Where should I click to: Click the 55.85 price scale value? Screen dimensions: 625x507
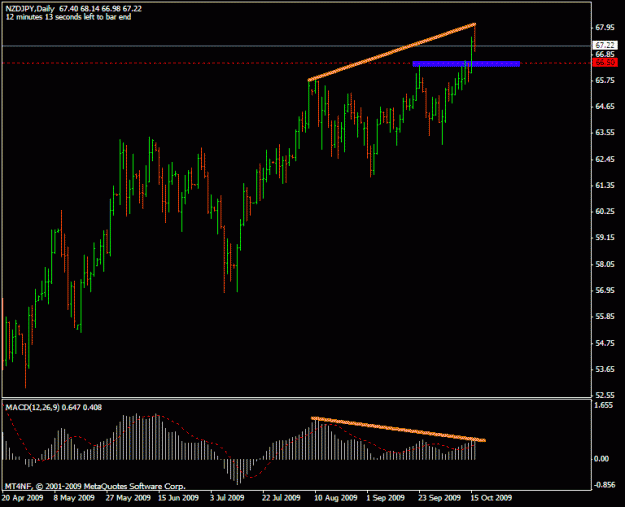(604, 316)
